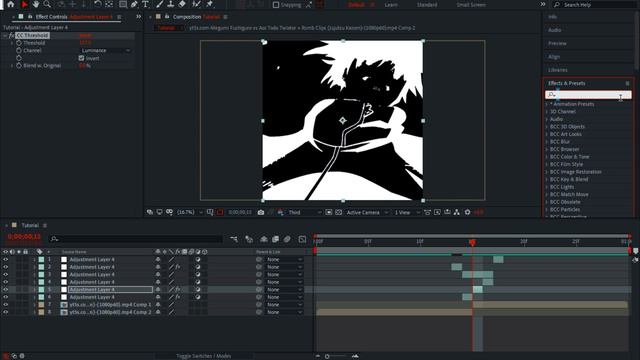The height and width of the screenshot is (360, 640).
Task: Toggle the Invert checkbox
Action: point(81,58)
